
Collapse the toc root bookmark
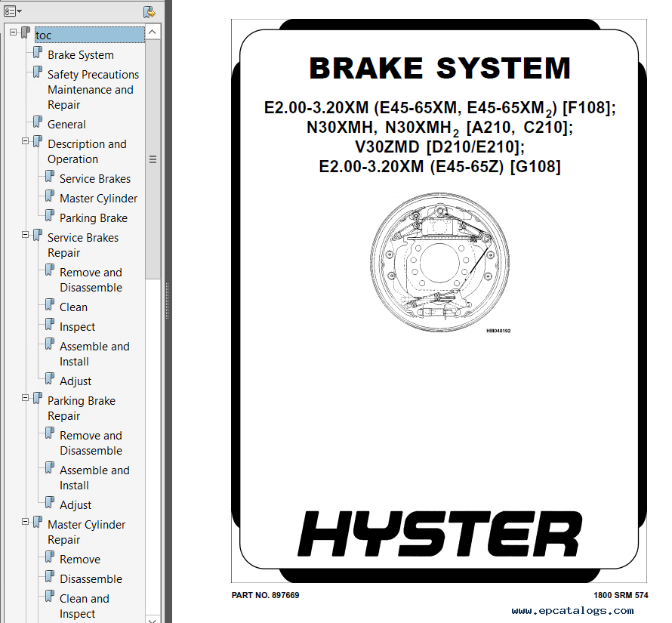pos(14,32)
